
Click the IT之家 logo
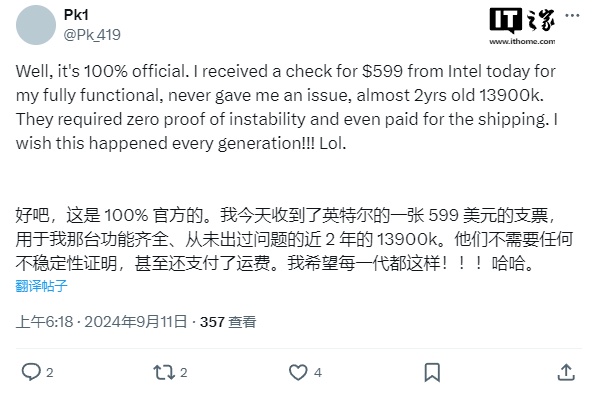coord(522,21)
